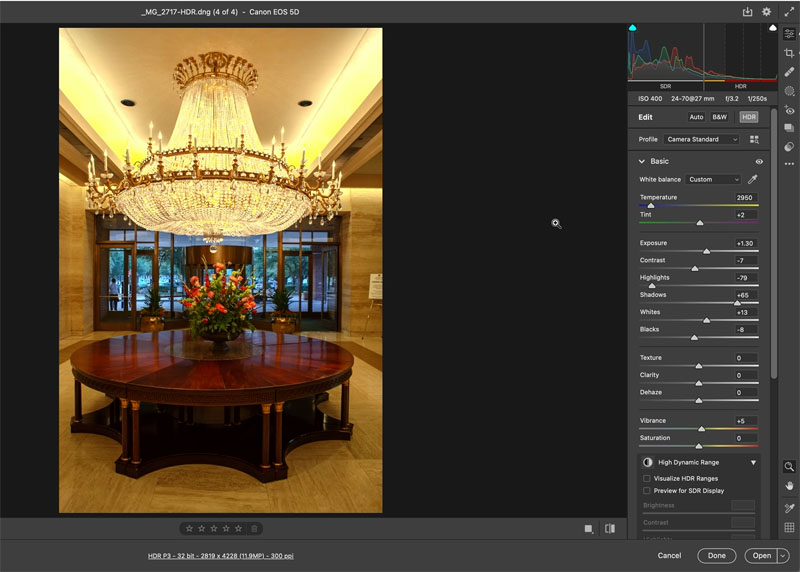Open the Snapshots stacked-squares icon

789,128
